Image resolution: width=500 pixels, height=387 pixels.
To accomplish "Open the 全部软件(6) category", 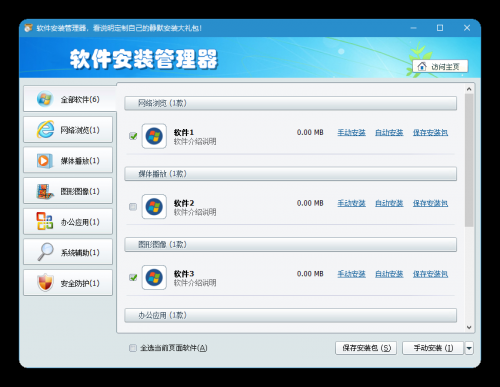I will click(69, 99).
